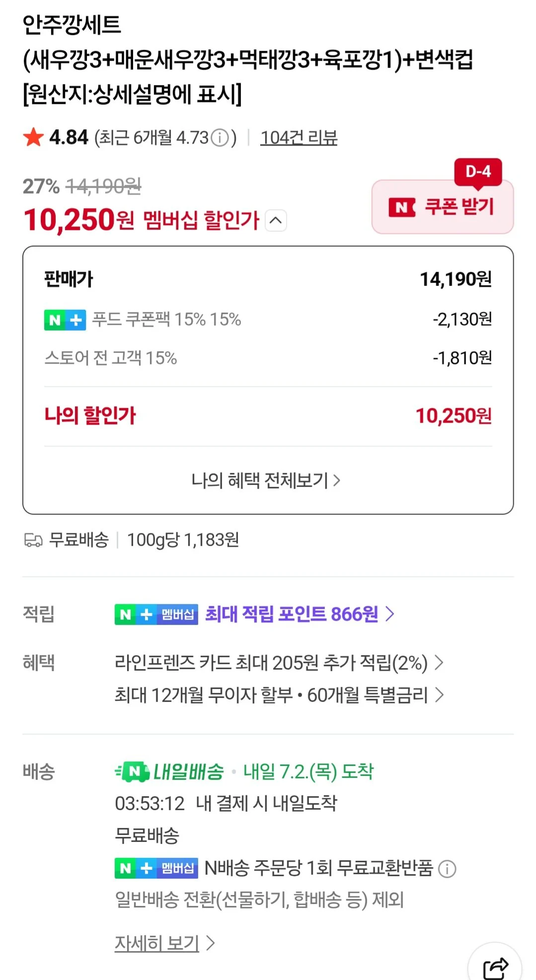
Task: Tap the D-4 coupon deadline badge
Action: (478, 172)
